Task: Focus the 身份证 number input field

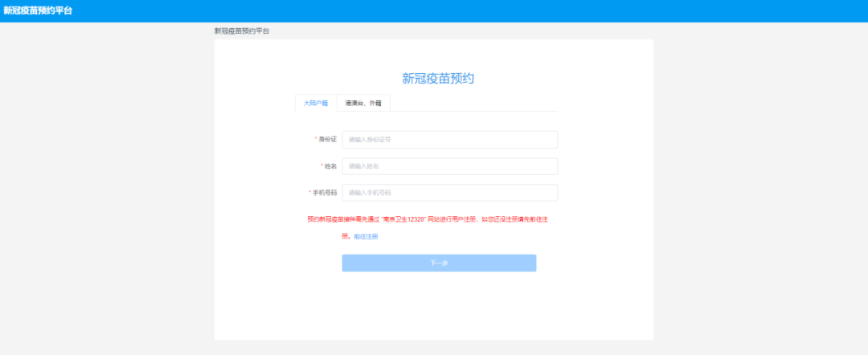Action: click(449, 140)
